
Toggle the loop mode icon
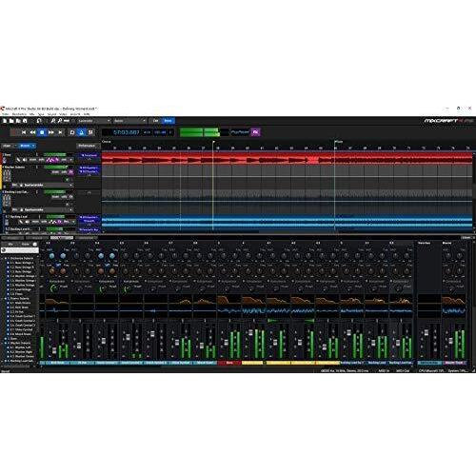click(72, 132)
